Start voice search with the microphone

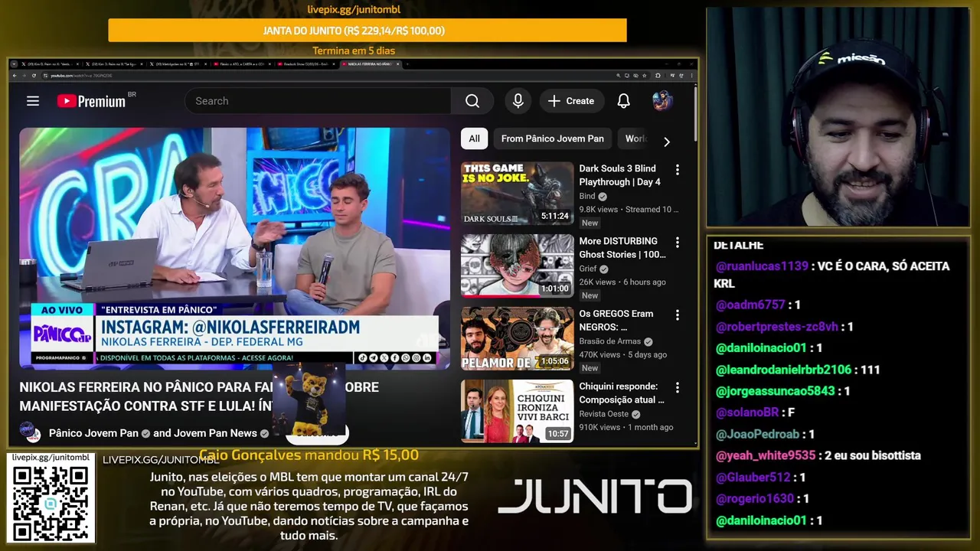(x=518, y=101)
